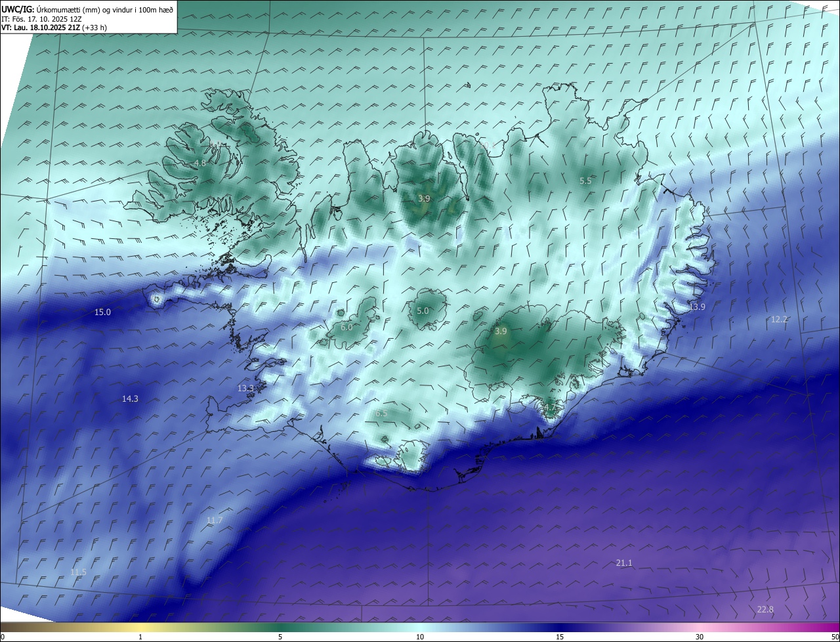Viewport: 840px width, 642px height.
Task: Click the '15' tick on color scale
Action: click(x=560, y=637)
